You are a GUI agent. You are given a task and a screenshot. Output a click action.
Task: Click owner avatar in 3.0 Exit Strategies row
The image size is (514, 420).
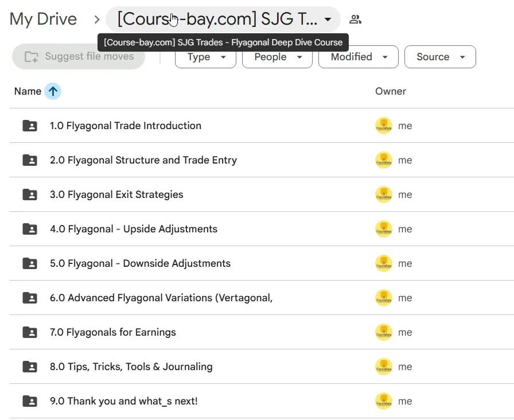pos(384,195)
